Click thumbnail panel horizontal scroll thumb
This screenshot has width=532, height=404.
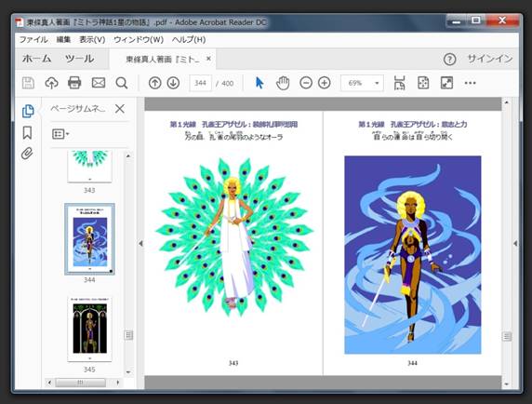pos(80,383)
